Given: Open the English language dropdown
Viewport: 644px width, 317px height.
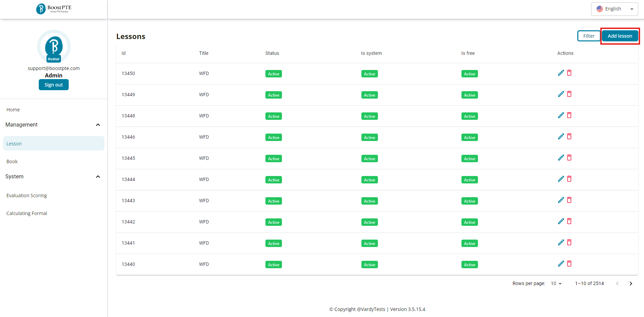Looking at the screenshot, I should click(614, 9).
